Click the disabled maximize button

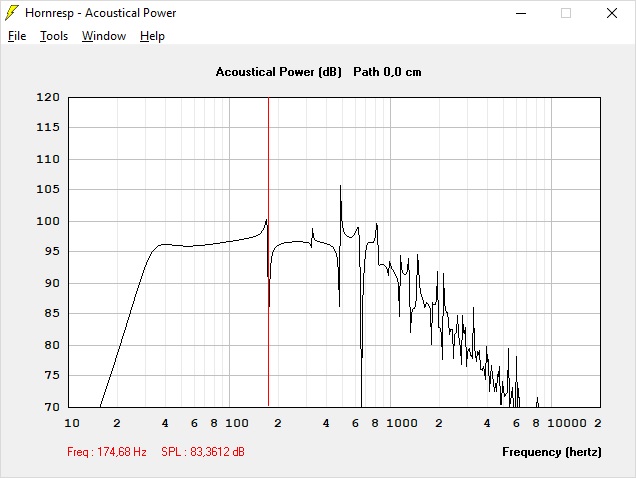tap(566, 13)
